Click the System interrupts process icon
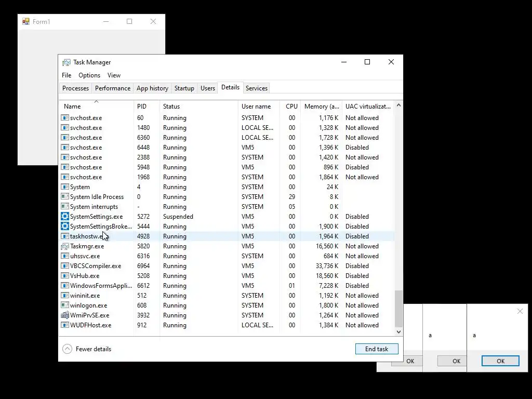Image resolution: width=532 pixels, height=399 pixels. click(x=65, y=207)
